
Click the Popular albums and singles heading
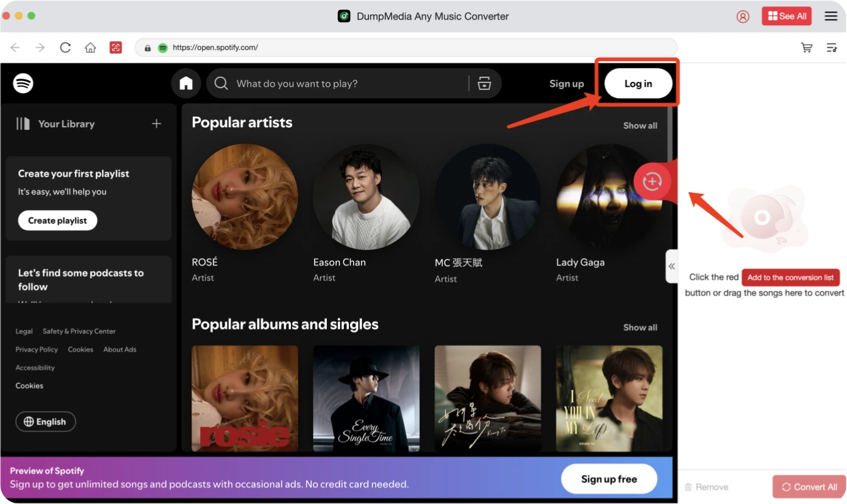[285, 325]
